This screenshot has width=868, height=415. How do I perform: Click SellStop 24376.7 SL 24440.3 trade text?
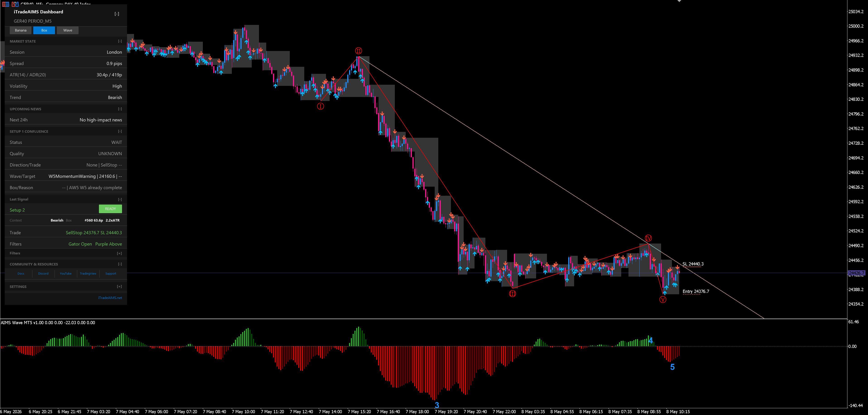pos(94,233)
